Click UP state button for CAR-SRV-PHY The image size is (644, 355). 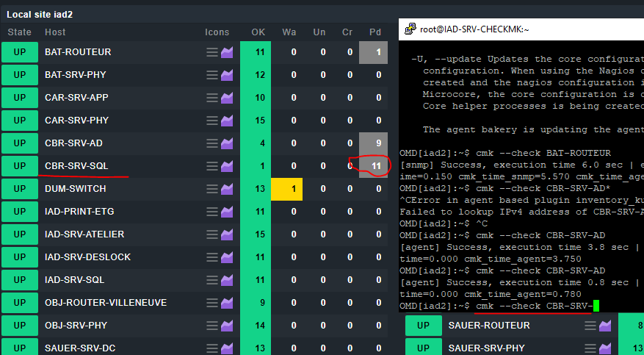pos(19,121)
